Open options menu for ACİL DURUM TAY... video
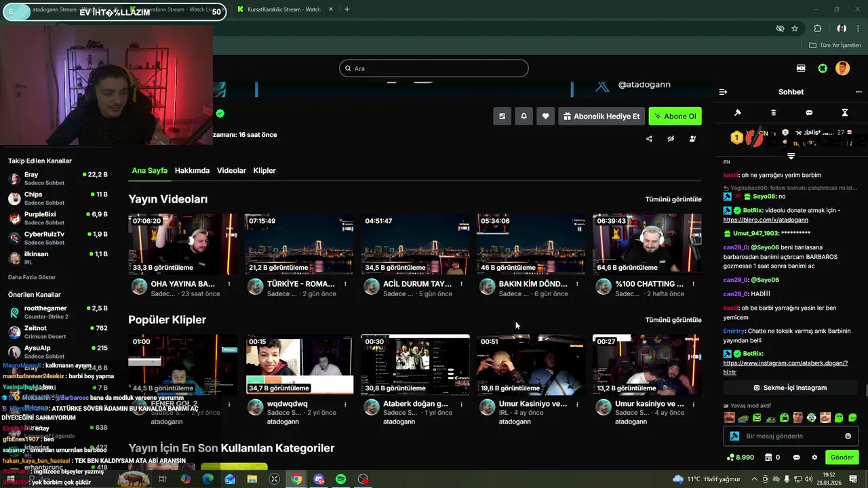 coord(461,284)
